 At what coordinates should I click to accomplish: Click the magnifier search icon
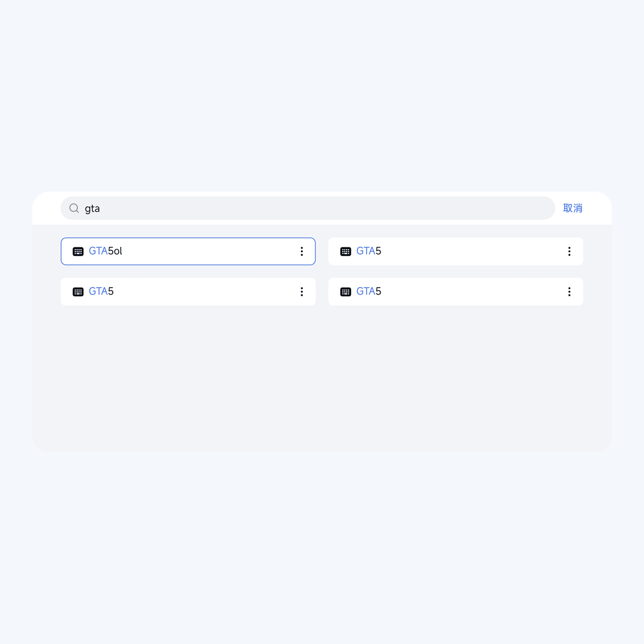click(x=74, y=208)
